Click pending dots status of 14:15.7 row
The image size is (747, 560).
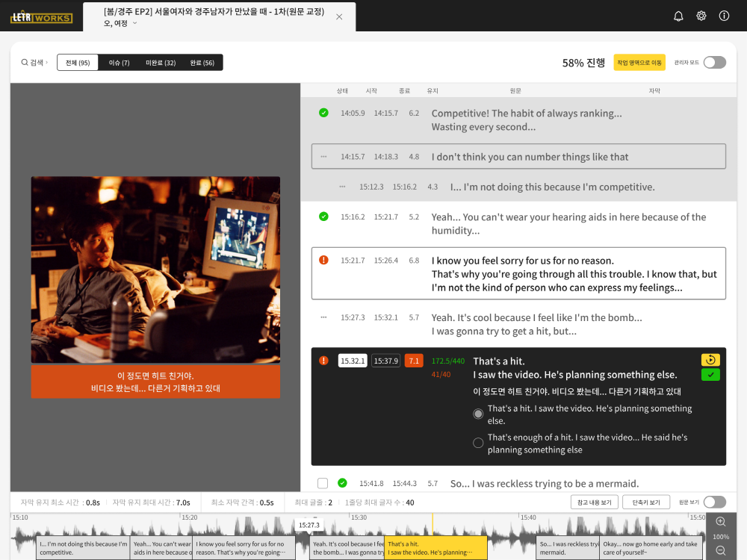(323, 157)
